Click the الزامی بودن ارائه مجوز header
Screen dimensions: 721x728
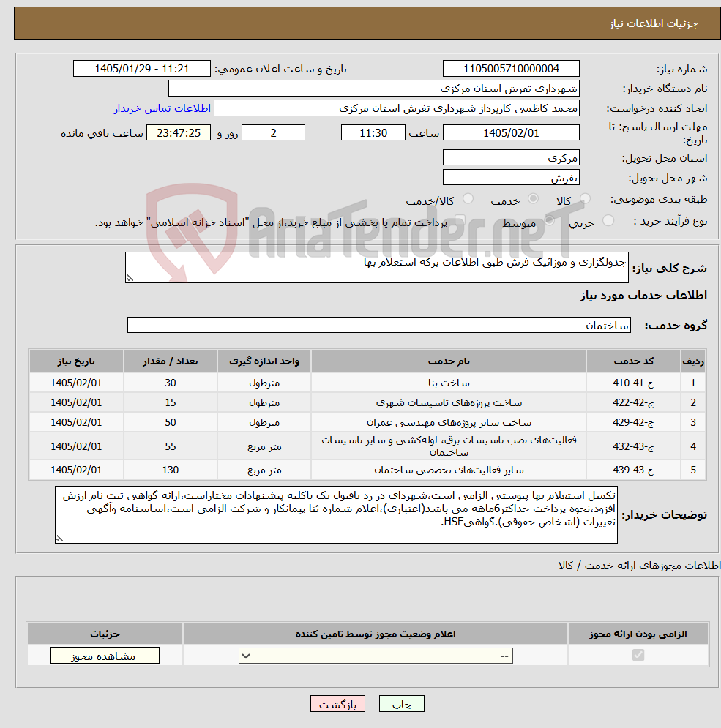tap(638, 634)
